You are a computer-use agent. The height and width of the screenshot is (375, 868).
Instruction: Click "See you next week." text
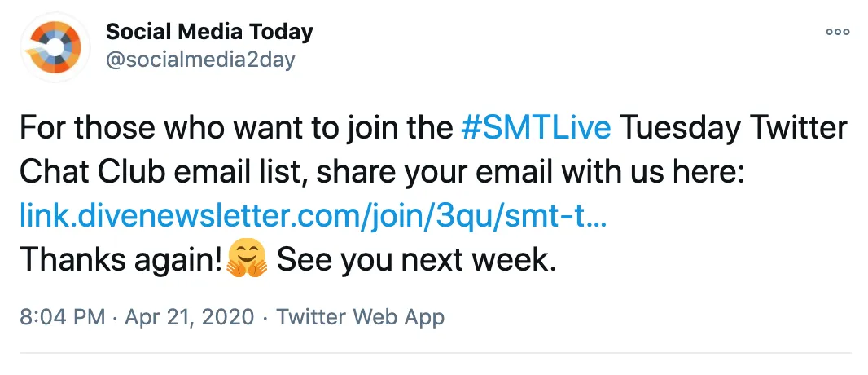pyautogui.click(x=416, y=259)
